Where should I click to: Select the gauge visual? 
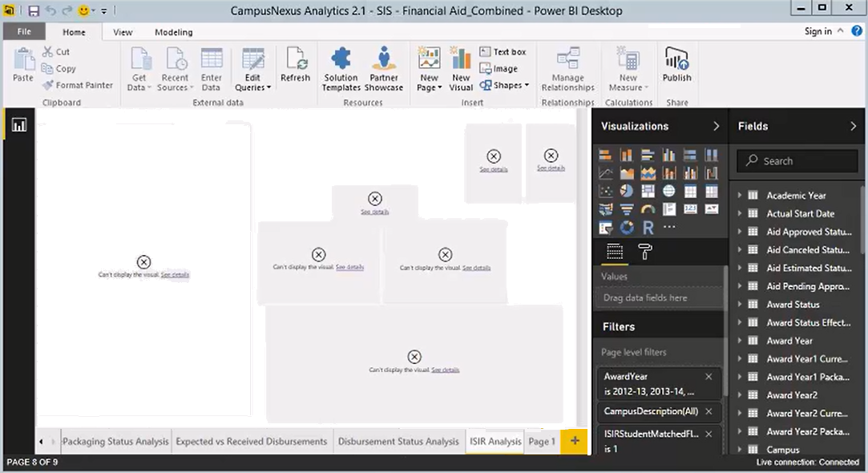pyautogui.click(x=648, y=209)
